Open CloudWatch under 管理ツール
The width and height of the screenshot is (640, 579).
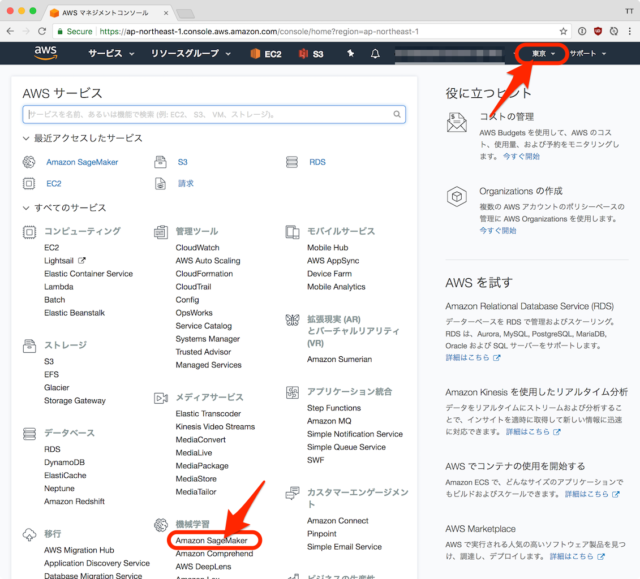tap(198, 248)
